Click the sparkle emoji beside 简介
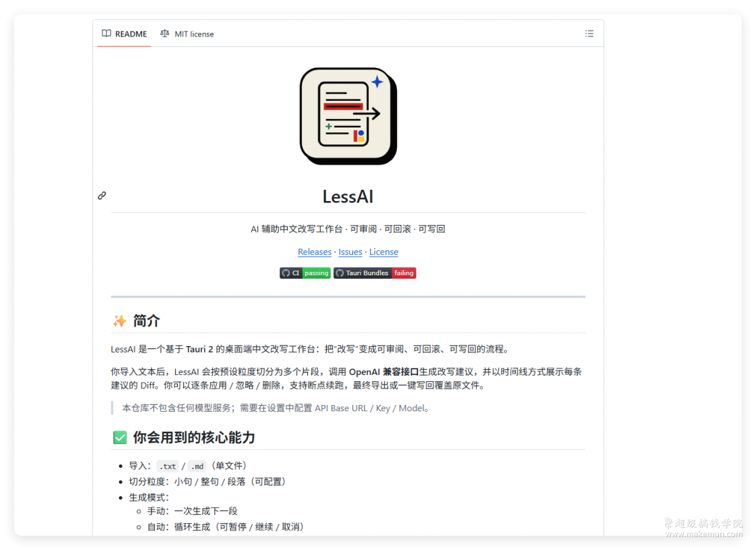 click(x=120, y=321)
